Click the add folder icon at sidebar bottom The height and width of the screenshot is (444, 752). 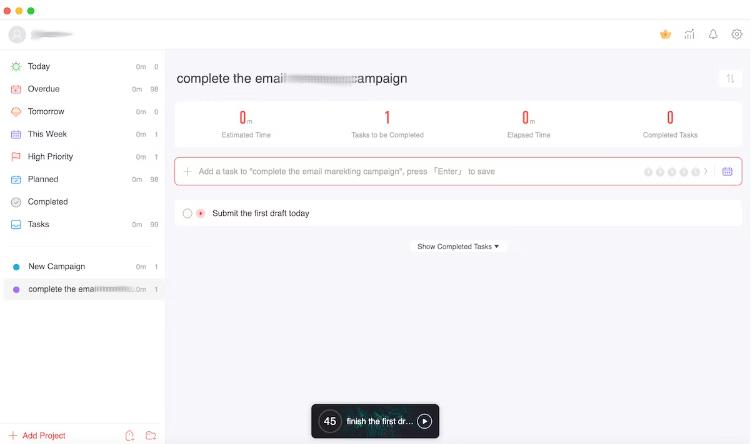point(151,435)
